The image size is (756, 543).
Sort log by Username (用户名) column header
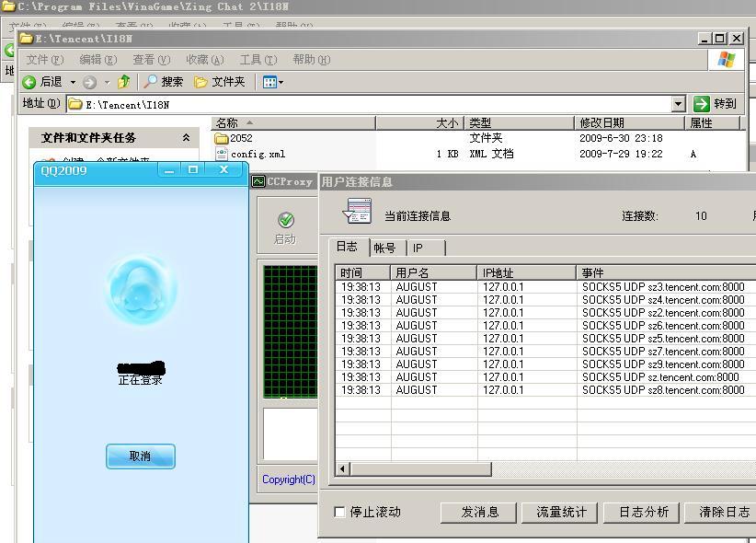434,272
